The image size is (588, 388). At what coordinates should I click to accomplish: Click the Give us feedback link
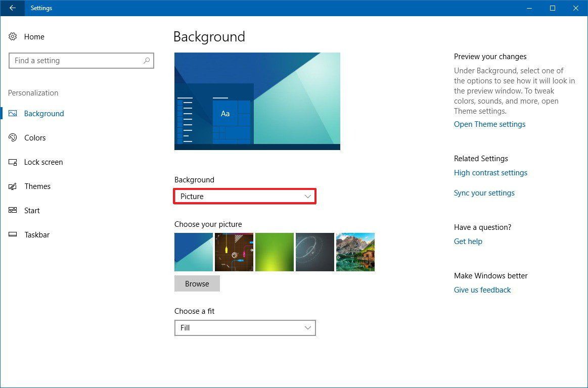[482, 289]
